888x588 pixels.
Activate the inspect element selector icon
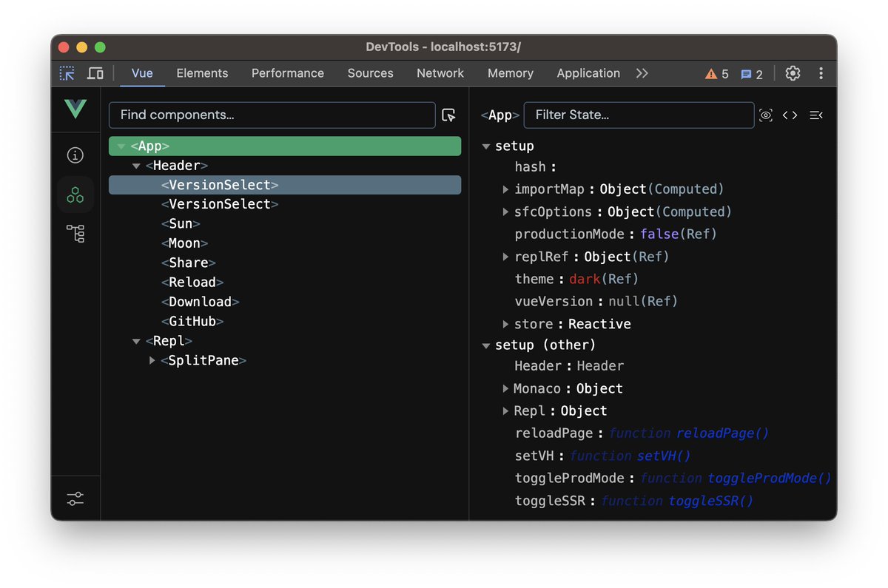67,73
